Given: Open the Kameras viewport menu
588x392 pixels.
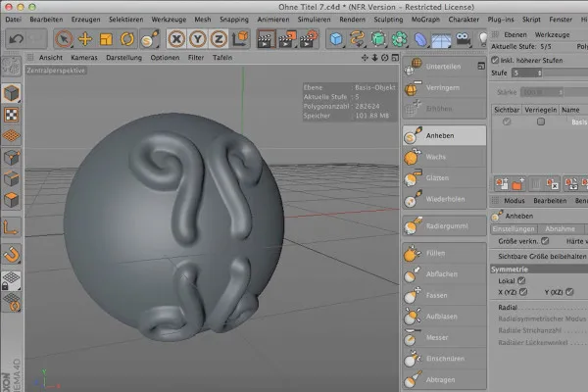Looking at the screenshot, I should coord(85,57).
